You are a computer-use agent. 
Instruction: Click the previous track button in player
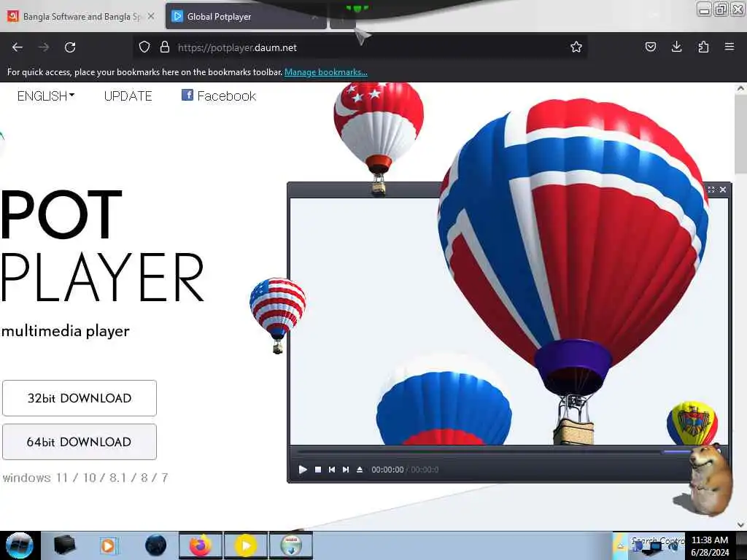point(332,470)
